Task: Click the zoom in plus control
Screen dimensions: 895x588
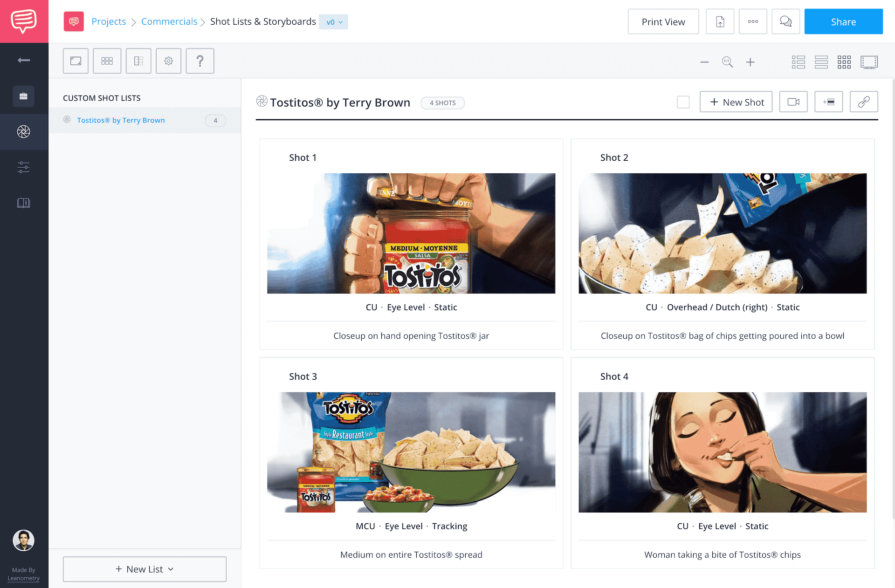Action: coord(750,62)
